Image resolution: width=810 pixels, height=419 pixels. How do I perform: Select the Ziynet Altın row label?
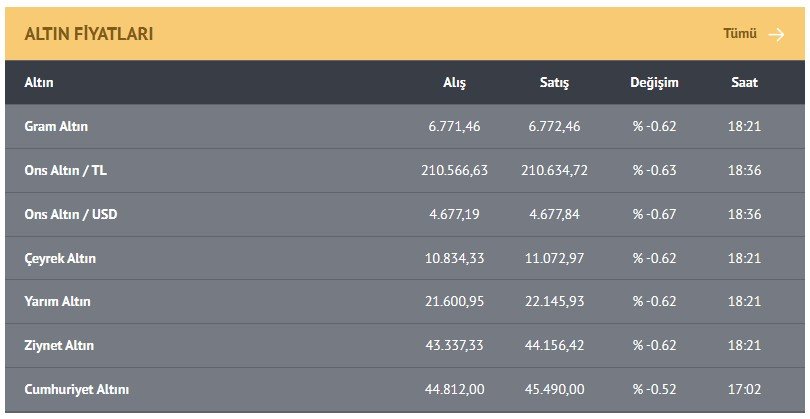(x=59, y=345)
